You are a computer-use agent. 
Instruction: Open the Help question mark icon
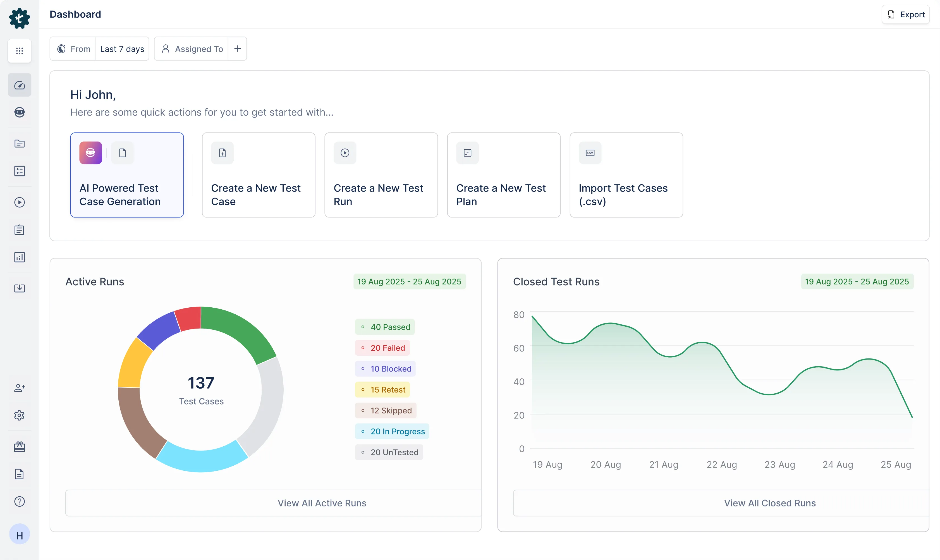[x=19, y=501]
